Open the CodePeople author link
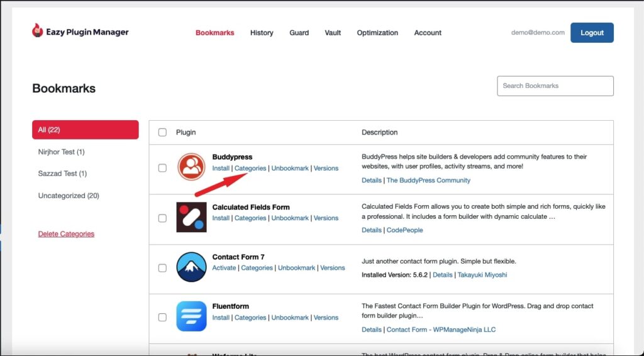Image resolution: width=644 pixels, height=356 pixels. coord(404,230)
